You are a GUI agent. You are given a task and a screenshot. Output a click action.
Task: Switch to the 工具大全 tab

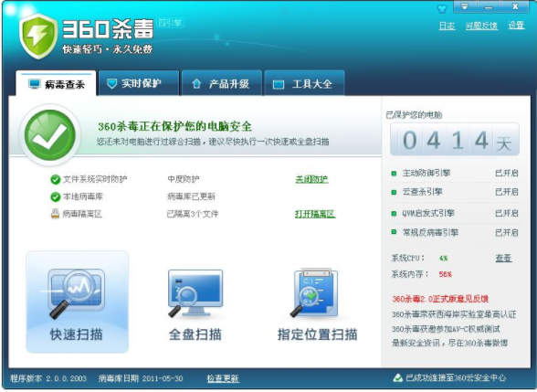pyautogui.click(x=304, y=83)
